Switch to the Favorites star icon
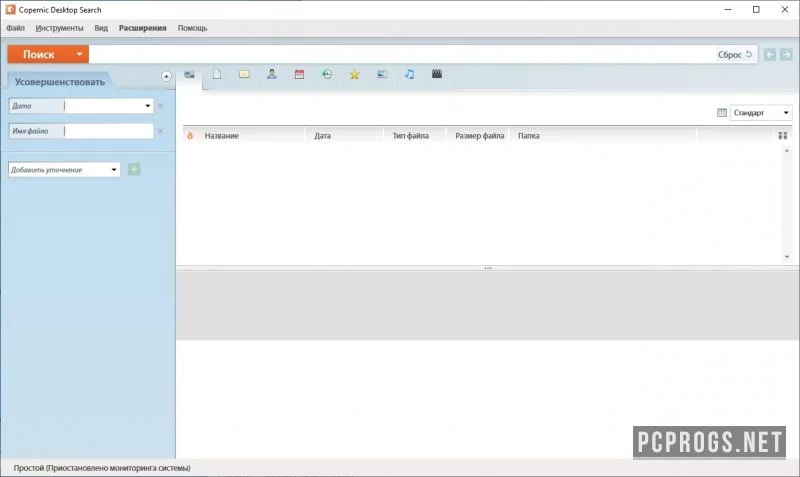 (x=355, y=74)
